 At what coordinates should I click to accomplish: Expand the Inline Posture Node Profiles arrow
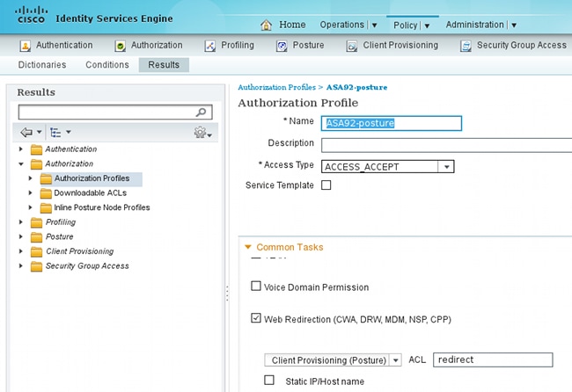click(30, 207)
